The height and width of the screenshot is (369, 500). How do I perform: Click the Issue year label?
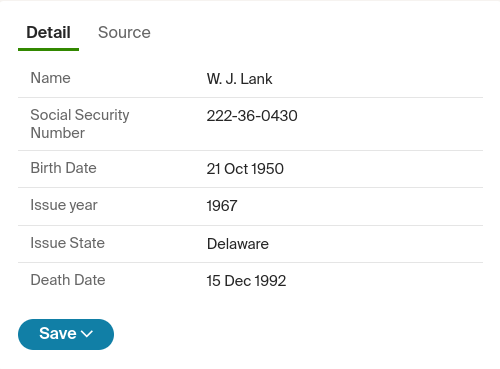click(x=64, y=205)
